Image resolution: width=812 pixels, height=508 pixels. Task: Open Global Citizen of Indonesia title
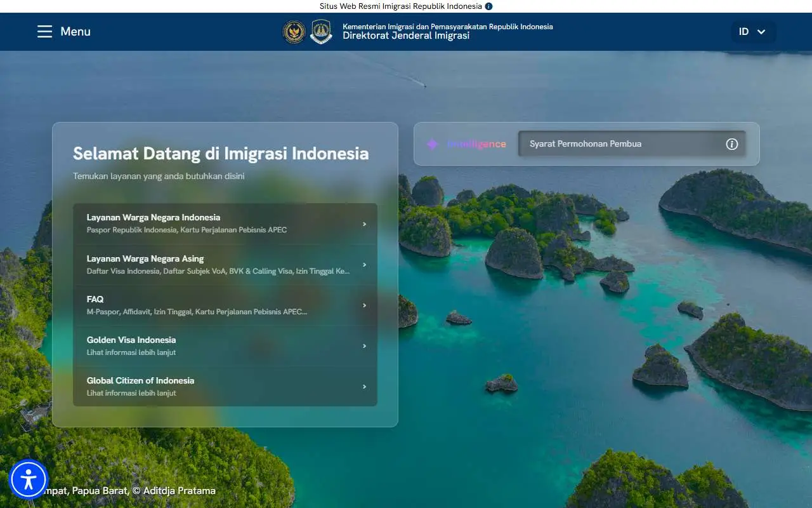[x=140, y=380]
